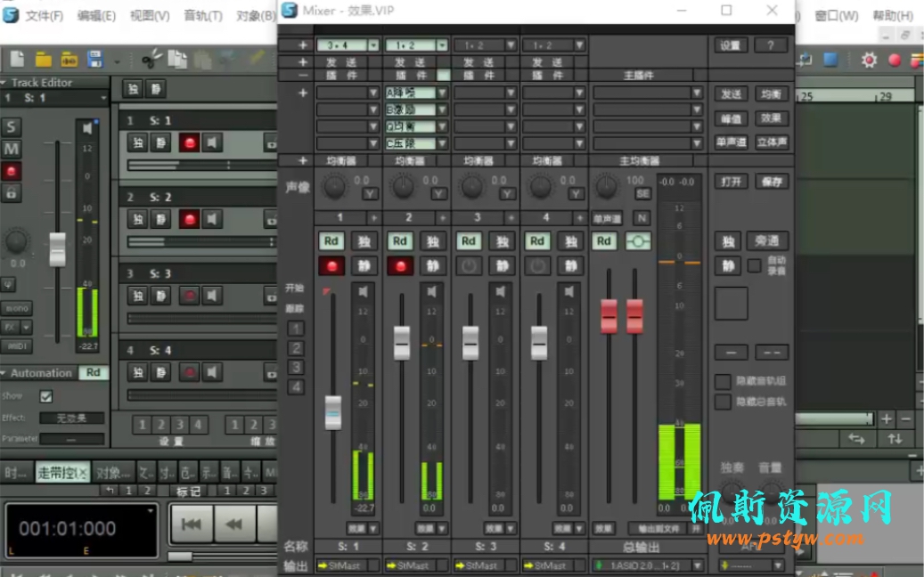924x577 pixels.
Task: Toggle the 自动录音 checkbox in mixer
Action: tap(755, 265)
